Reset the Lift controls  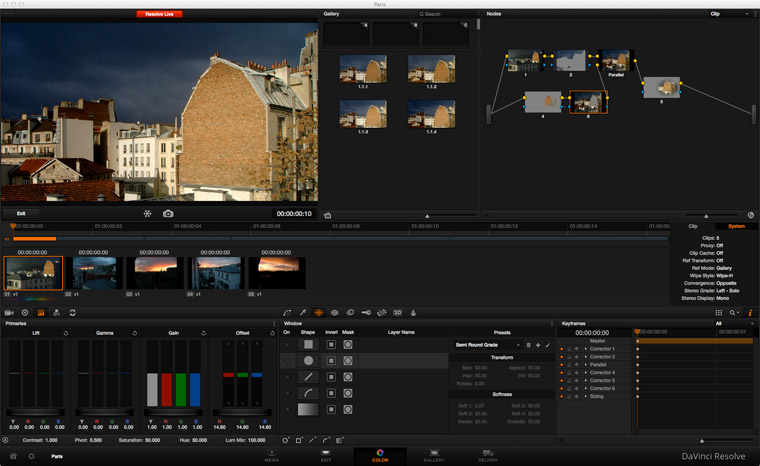point(66,333)
